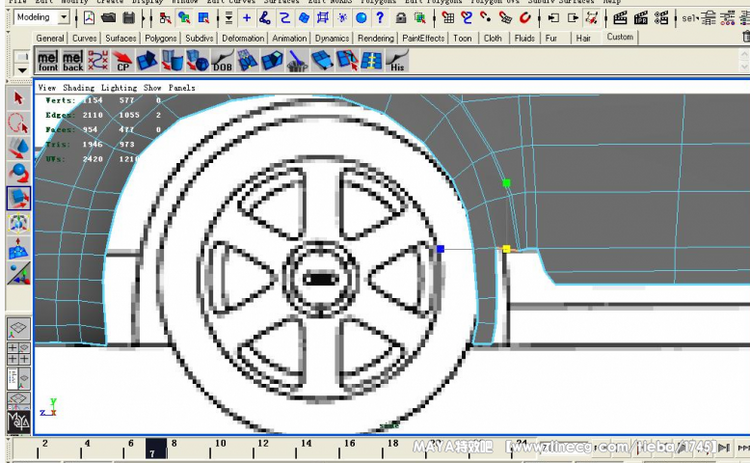Toggle Snap to Points

coord(485,18)
